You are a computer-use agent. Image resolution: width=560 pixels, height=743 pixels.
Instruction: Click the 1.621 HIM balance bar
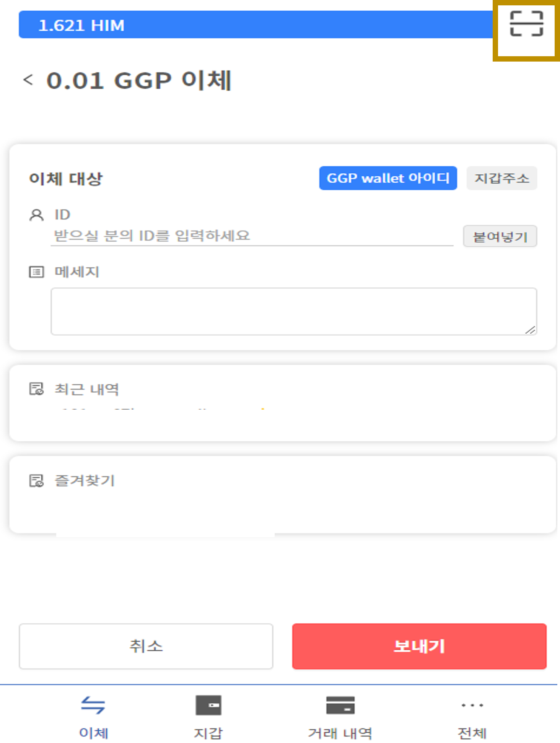click(x=256, y=25)
